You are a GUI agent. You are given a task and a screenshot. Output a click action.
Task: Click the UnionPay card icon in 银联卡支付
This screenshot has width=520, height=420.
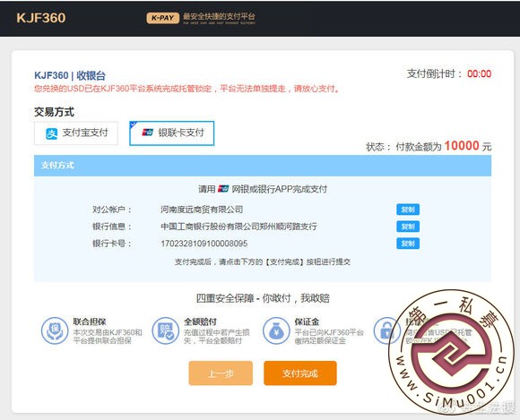[148, 133]
